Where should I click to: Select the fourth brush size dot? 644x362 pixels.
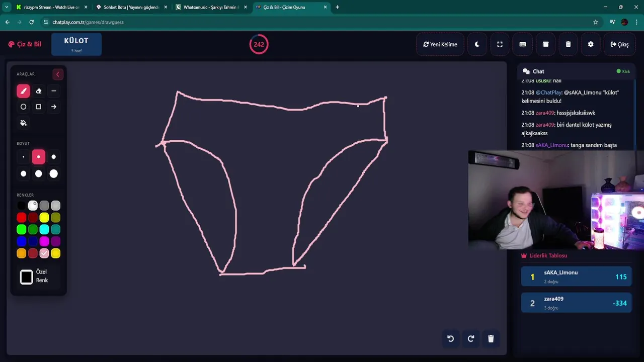click(x=23, y=173)
